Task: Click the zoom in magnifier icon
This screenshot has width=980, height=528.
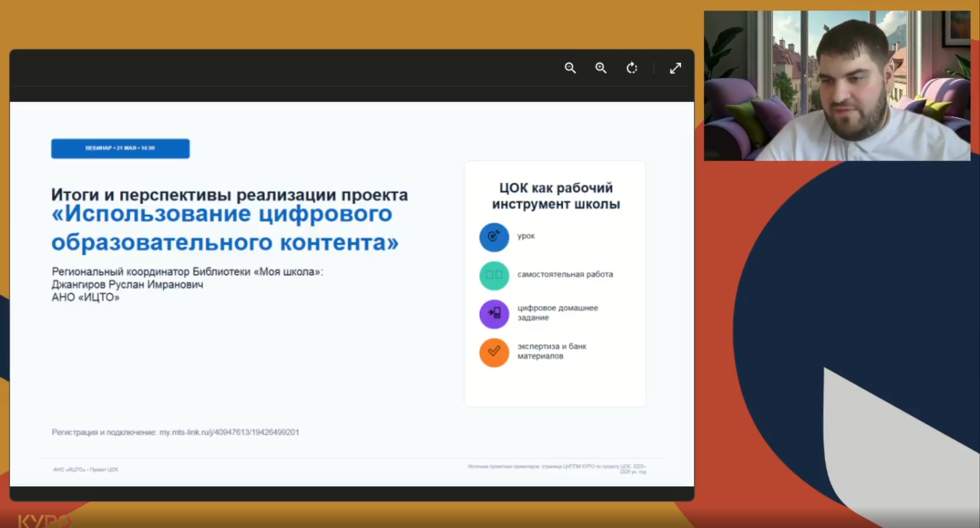Action: point(601,68)
